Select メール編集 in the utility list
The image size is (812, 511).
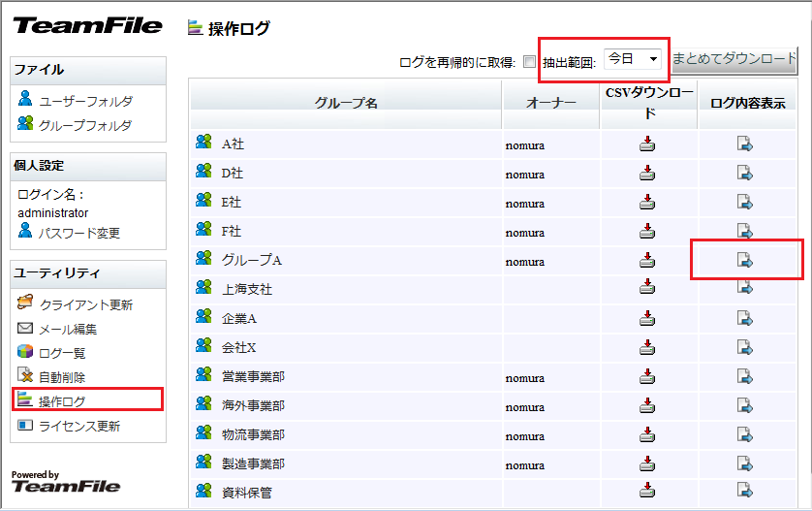pos(67,329)
